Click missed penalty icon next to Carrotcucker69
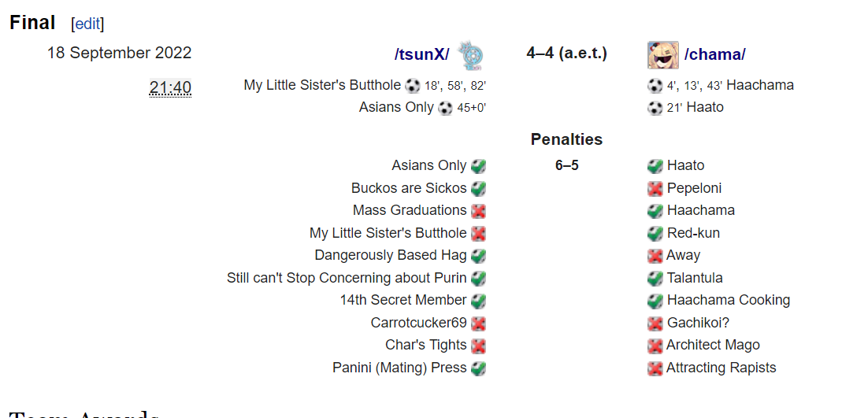 (478, 324)
